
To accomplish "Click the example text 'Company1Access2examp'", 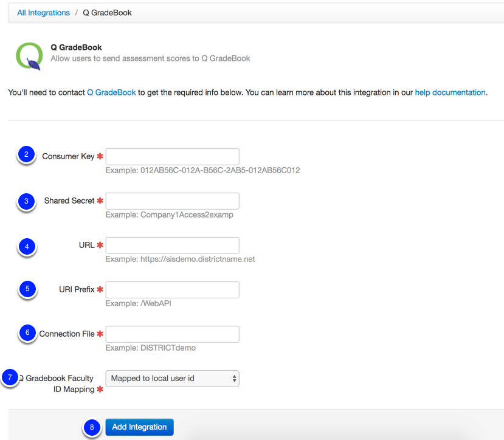I will [x=187, y=215].
